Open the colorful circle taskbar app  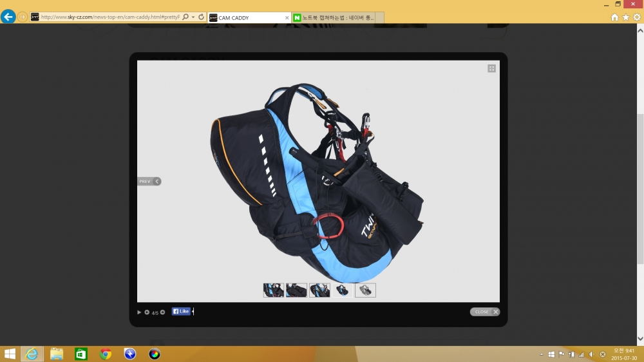pyautogui.click(x=155, y=354)
